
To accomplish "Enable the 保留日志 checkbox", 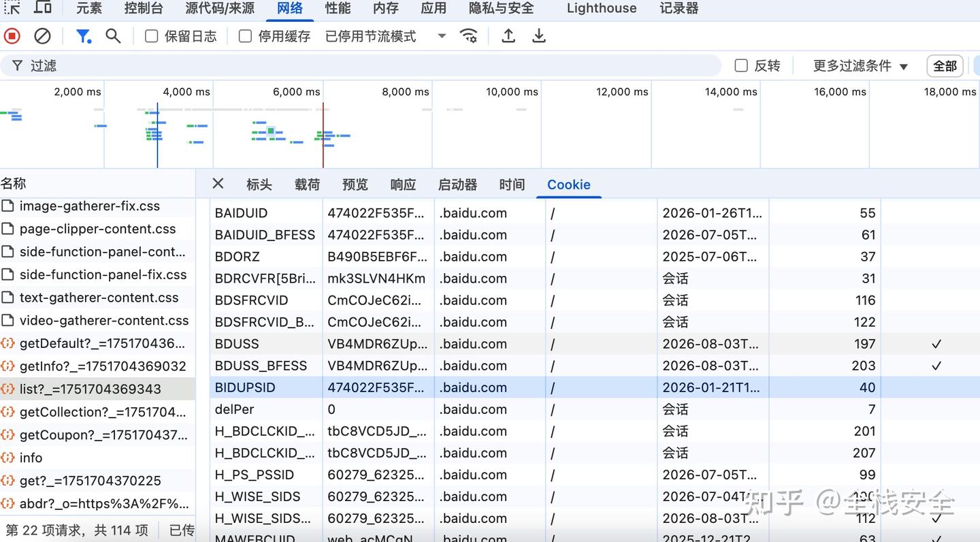I will tap(150, 35).
